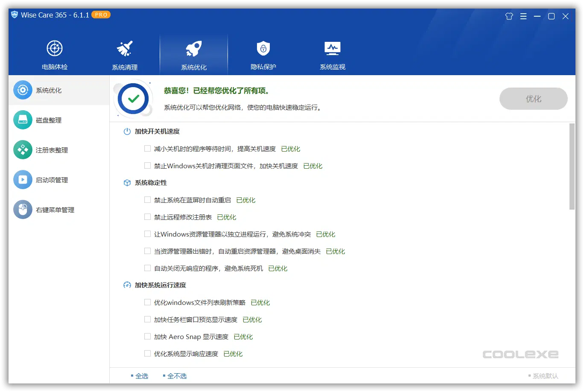The width and height of the screenshot is (584, 392).
Task: Open System Monitoring screen icon
Action: coord(332,49)
